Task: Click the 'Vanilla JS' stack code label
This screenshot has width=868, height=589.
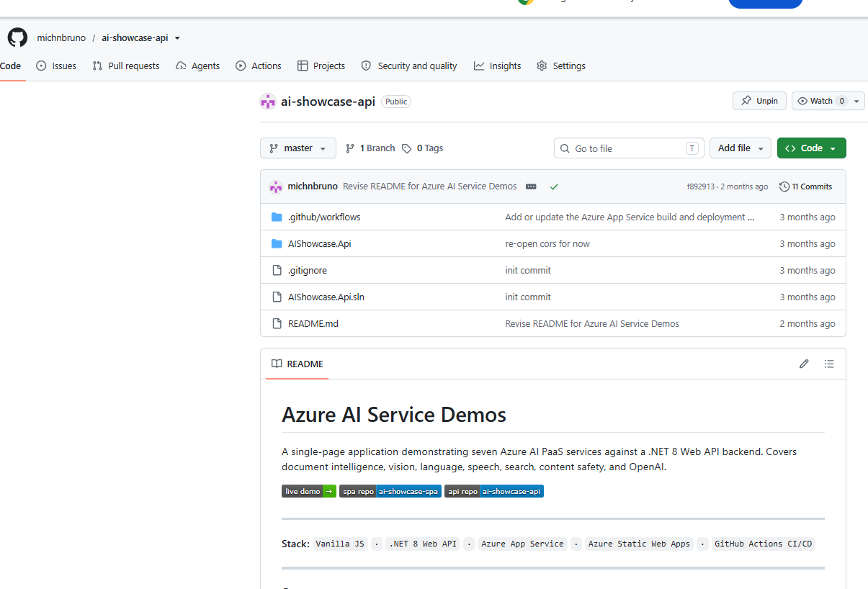Action: [x=340, y=544]
